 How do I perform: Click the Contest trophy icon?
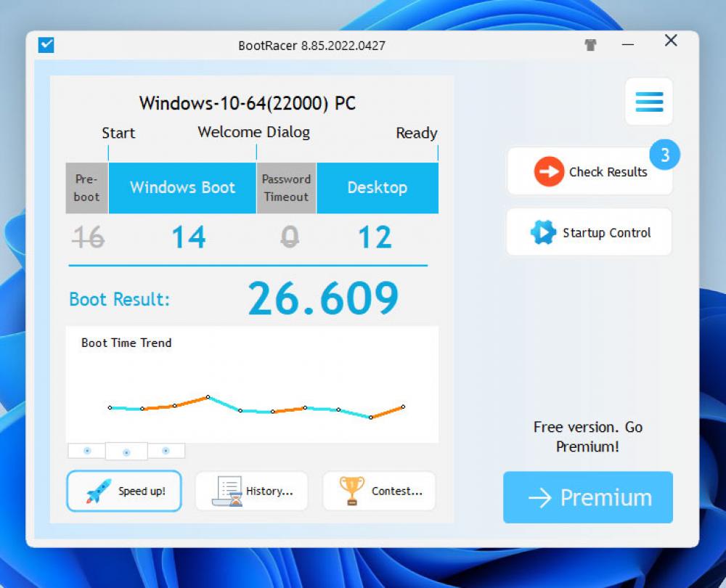click(x=351, y=490)
